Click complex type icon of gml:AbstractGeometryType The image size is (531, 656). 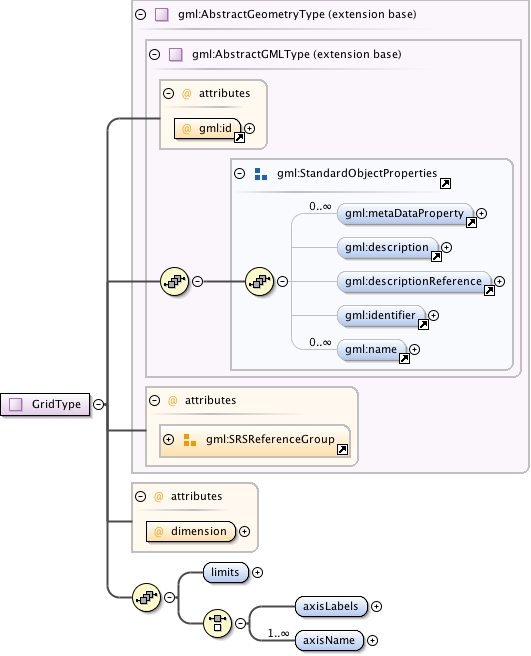(162, 15)
